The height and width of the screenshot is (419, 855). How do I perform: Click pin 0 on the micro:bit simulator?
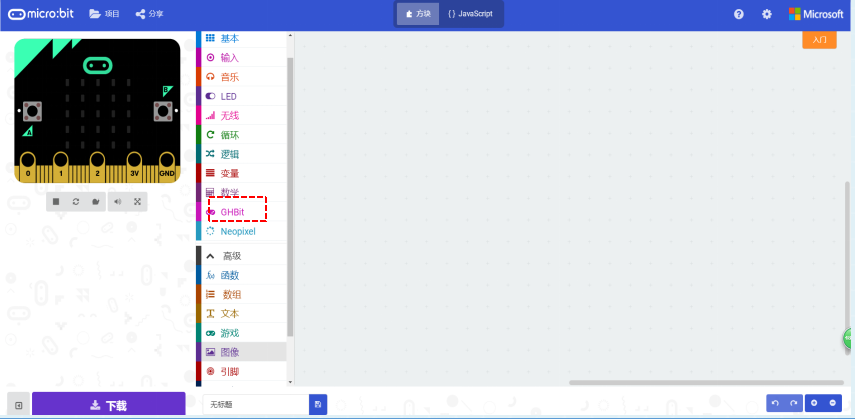[x=28, y=167]
